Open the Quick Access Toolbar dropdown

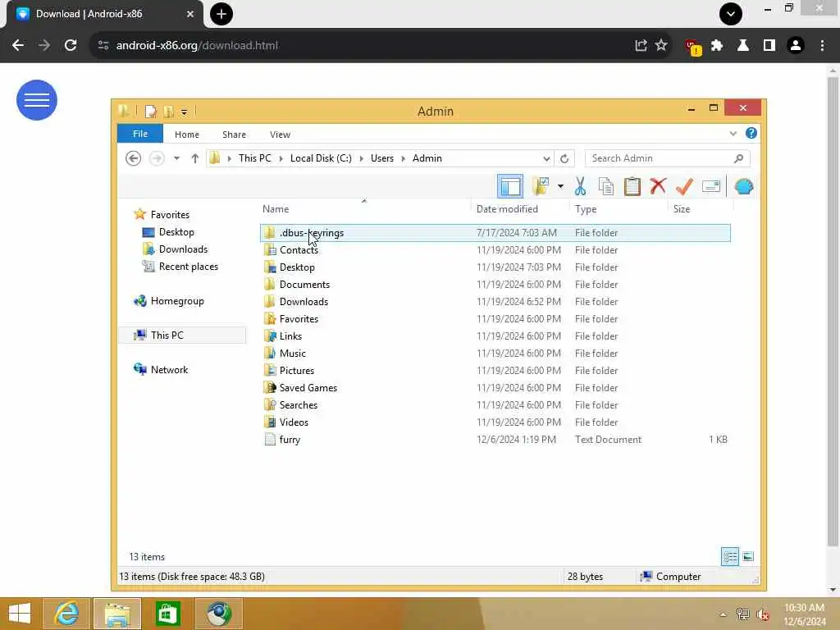pos(184,112)
